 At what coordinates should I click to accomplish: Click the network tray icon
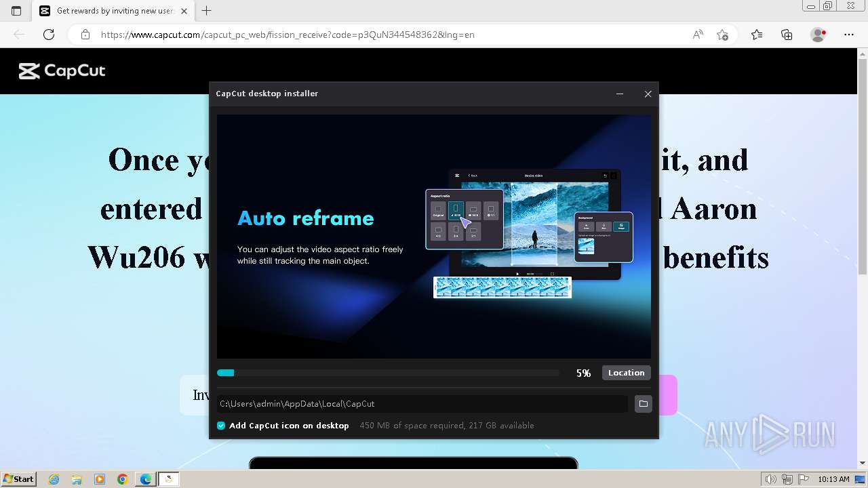[787, 479]
